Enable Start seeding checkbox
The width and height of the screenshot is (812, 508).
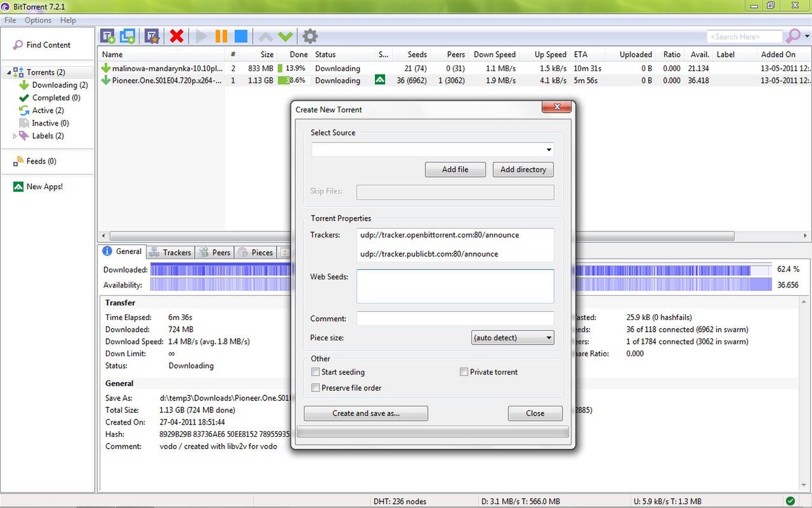click(x=315, y=372)
